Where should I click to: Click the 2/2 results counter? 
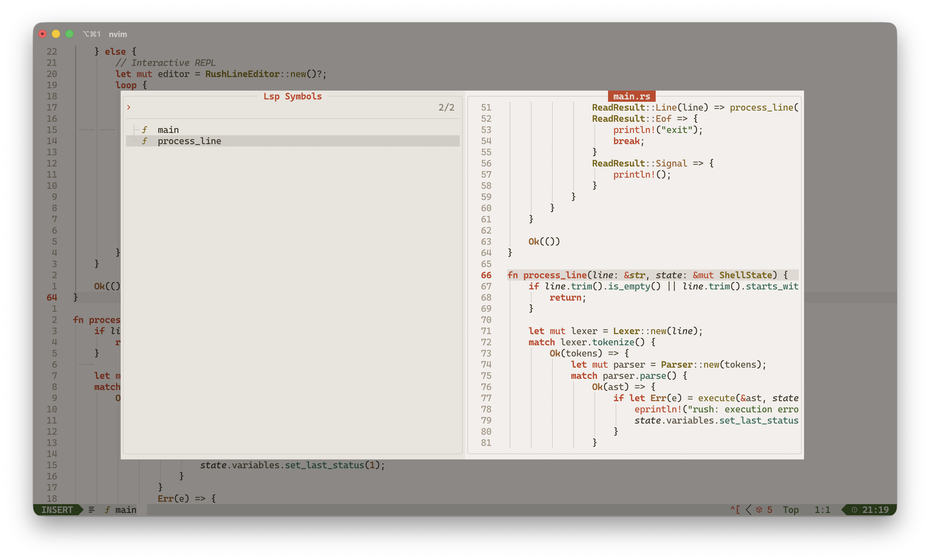(446, 107)
